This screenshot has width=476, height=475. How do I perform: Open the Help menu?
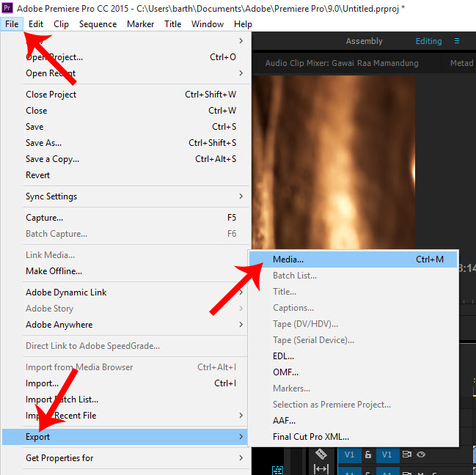coord(243,24)
